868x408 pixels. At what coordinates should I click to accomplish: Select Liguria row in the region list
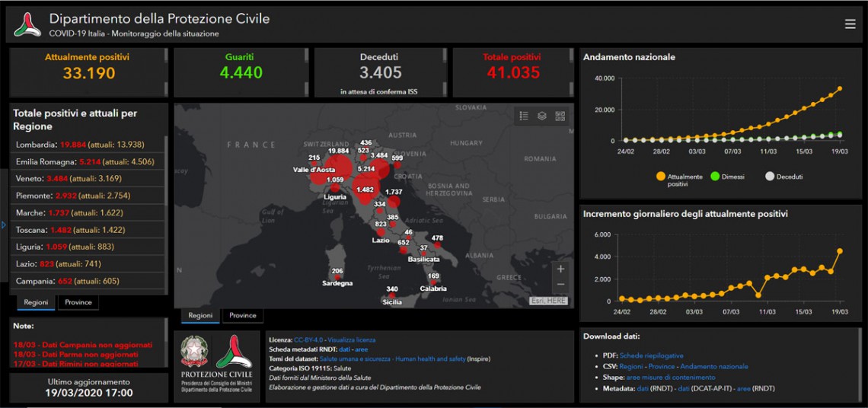pos(88,247)
